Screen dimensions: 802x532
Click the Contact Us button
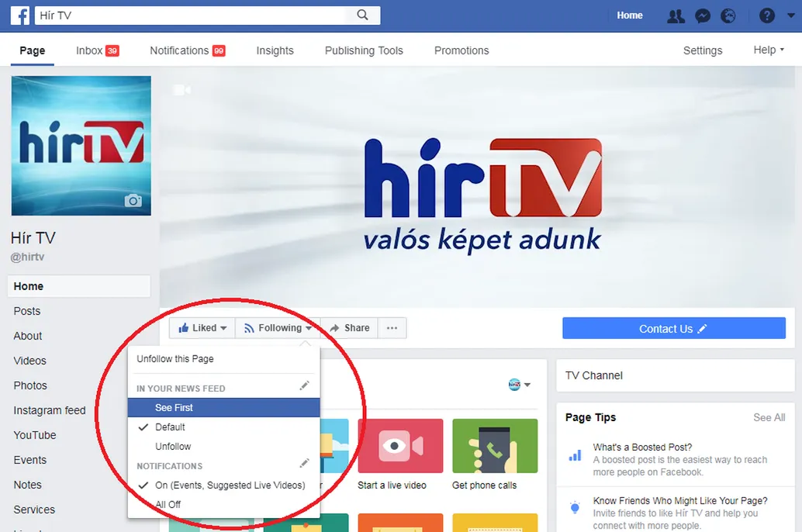673,329
